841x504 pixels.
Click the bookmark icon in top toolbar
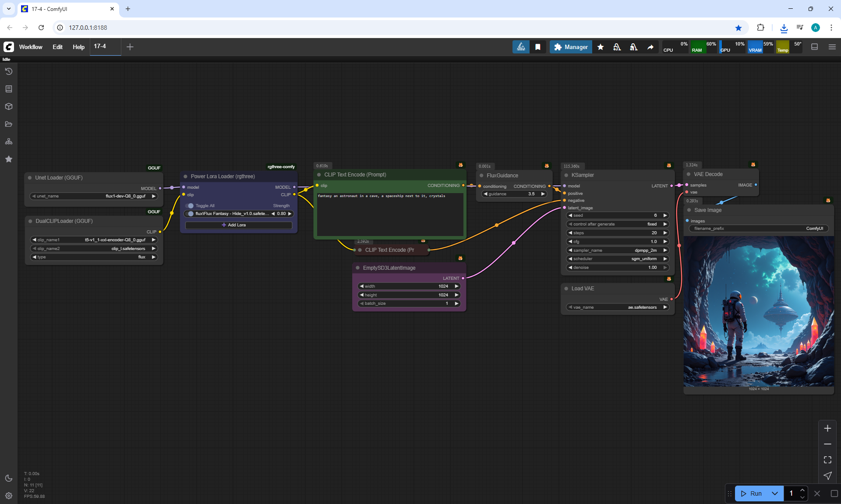click(x=537, y=47)
